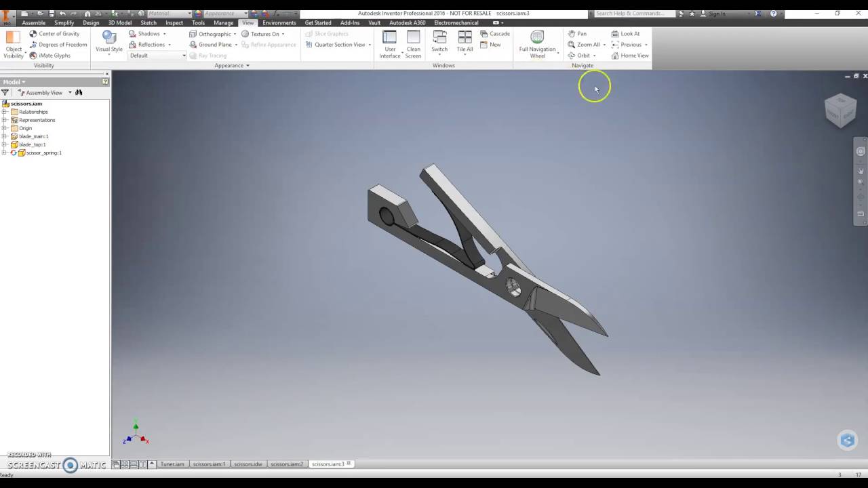Activate Clean Screen mode
868x488 pixels.
(x=413, y=45)
